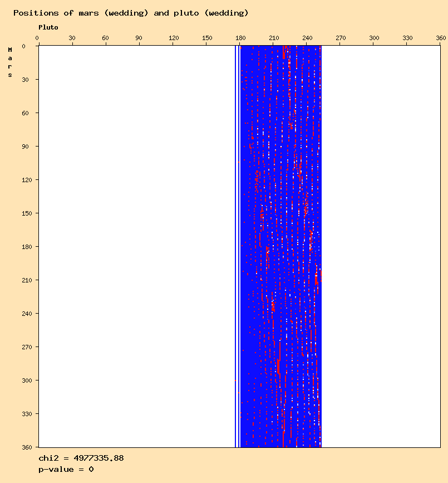Click the 150 tick on Mars axis
This screenshot has width=448, height=483.
pos(27,213)
